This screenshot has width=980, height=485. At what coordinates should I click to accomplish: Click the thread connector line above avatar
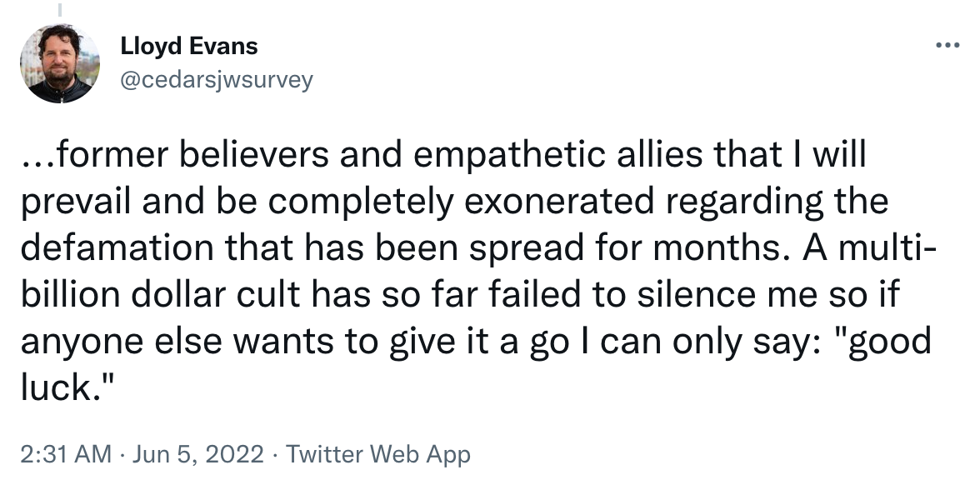60,10
